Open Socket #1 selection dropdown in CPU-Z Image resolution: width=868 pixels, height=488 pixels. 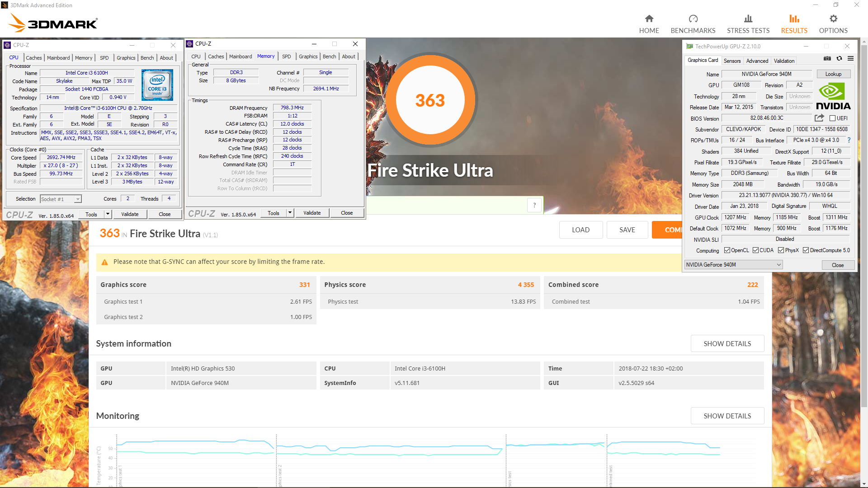61,199
